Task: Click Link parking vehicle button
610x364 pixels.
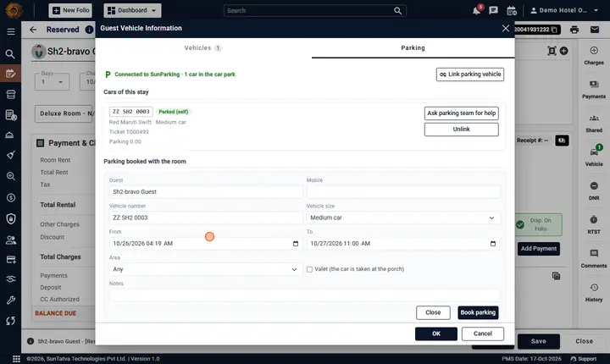Action: pyautogui.click(x=470, y=74)
